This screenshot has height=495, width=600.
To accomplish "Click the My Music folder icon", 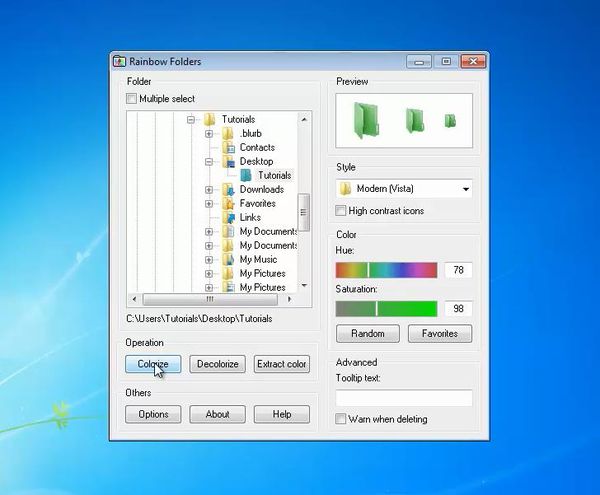I will [228, 260].
